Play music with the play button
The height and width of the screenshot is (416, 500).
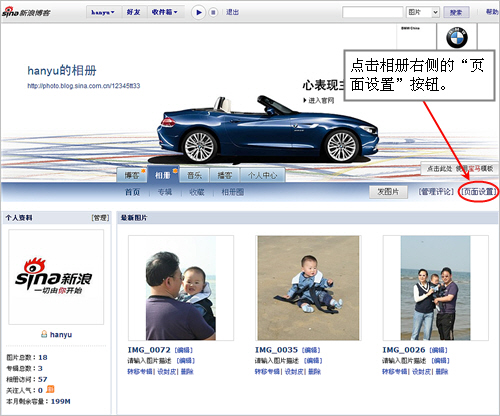pyautogui.click(x=199, y=12)
